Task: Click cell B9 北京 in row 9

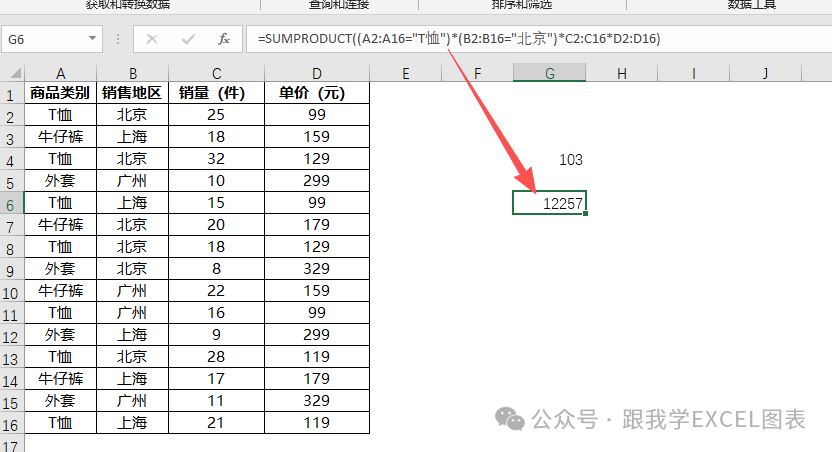Action: point(133,268)
